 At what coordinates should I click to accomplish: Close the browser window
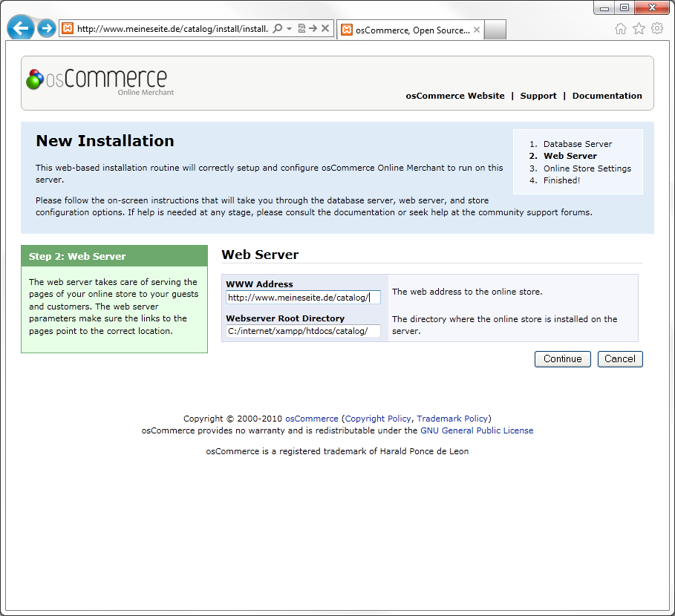coord(652,7)
